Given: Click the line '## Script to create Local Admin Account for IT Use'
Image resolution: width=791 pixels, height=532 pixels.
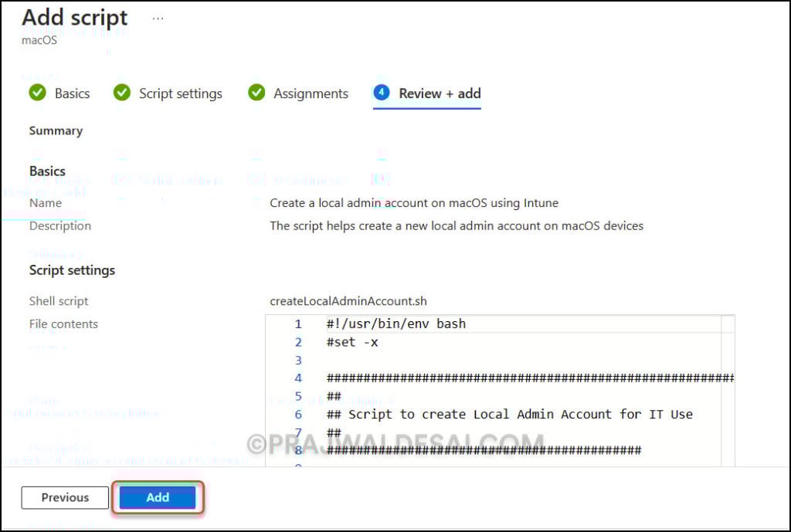Looking at the screenshot, I should point(510,414).
